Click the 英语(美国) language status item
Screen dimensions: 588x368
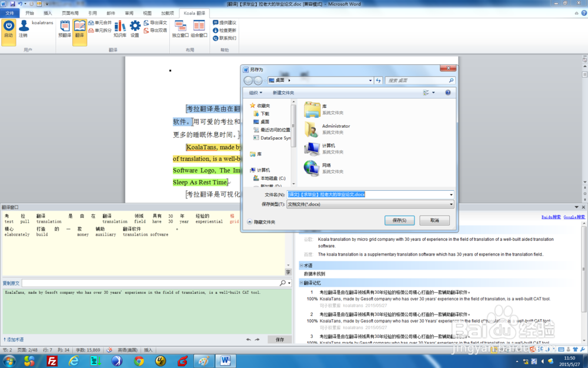point(128,350)
